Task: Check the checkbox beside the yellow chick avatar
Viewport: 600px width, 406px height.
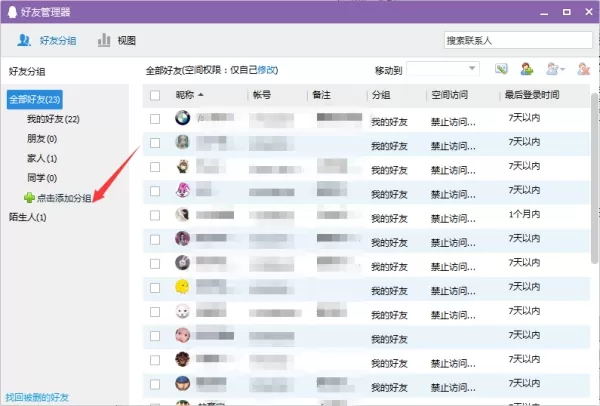Action: click(155, 288)
